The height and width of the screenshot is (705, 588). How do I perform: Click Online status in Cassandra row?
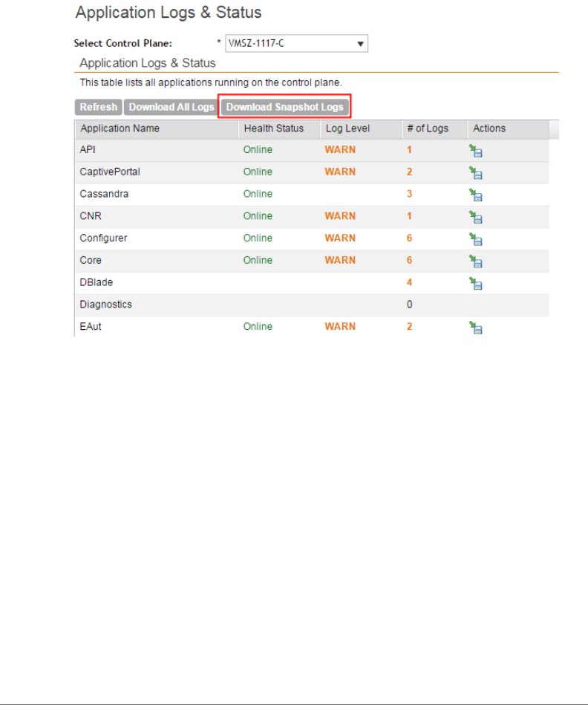tap(258, 194)
